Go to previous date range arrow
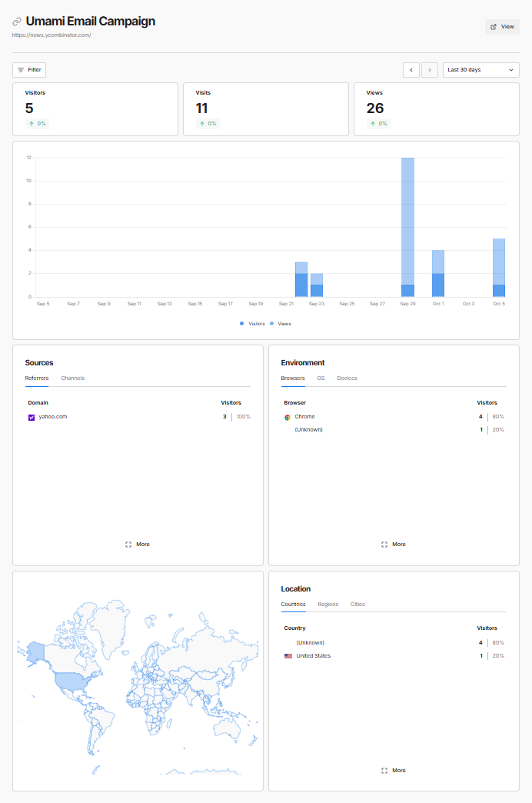 tap(411, 70)
